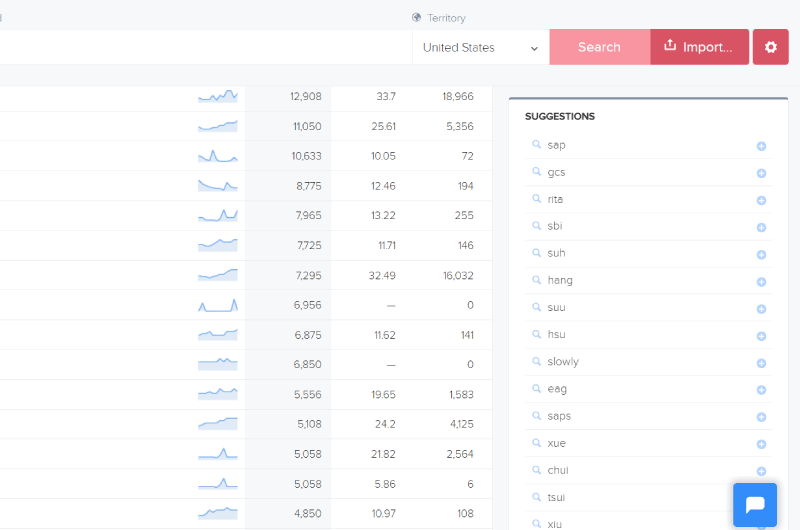800x530 pixels.
Task: Open trend sparkline for the 4,850 row
Action: tap(218, 513)
